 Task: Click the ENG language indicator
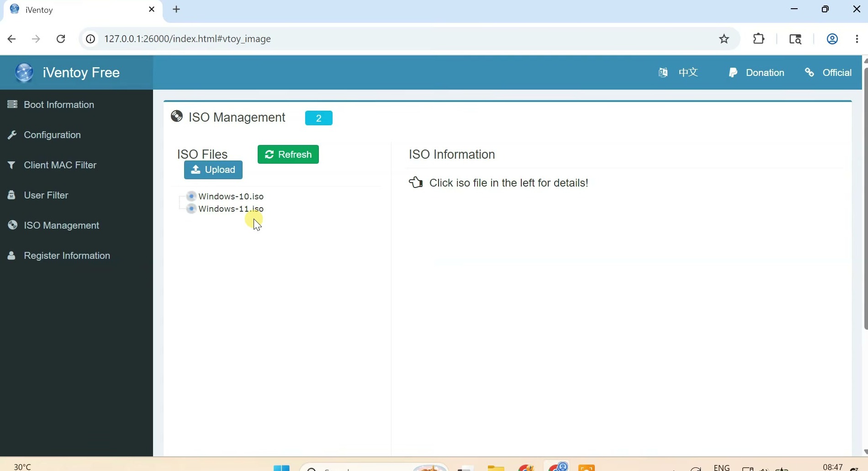click(x=722, y=467)
